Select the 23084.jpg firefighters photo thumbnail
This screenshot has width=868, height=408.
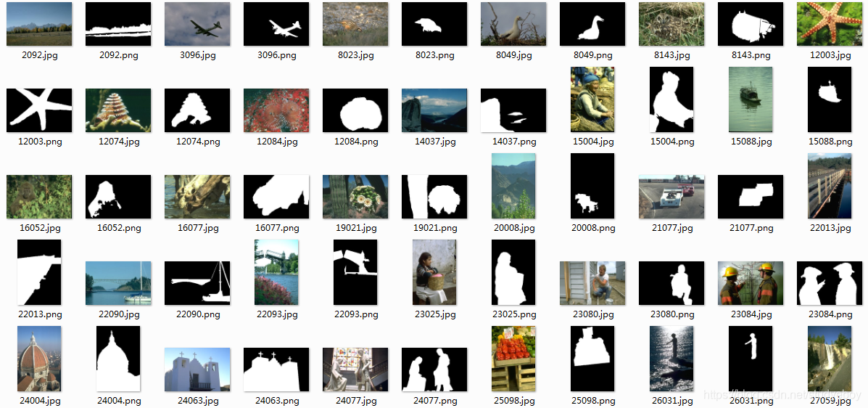click(x=751, y=283)
